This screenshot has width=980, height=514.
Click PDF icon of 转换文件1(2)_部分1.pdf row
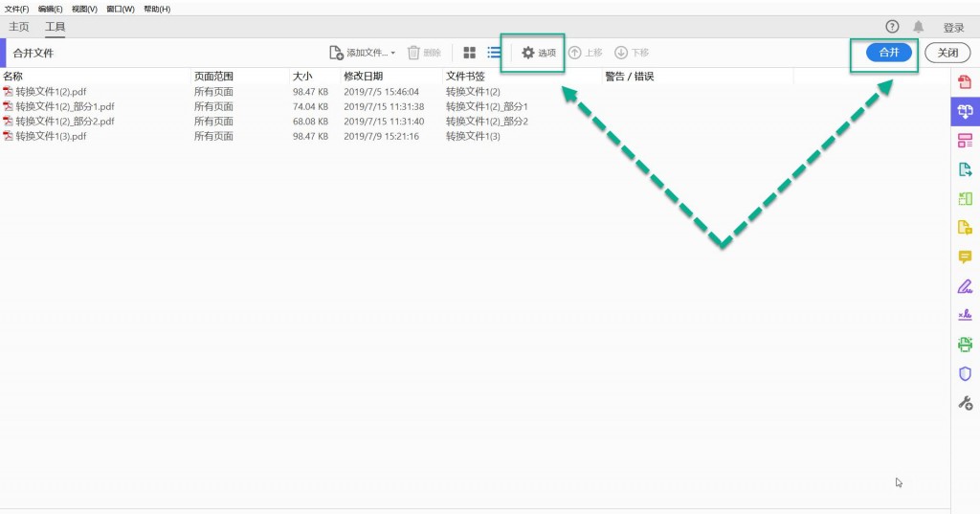8,106
